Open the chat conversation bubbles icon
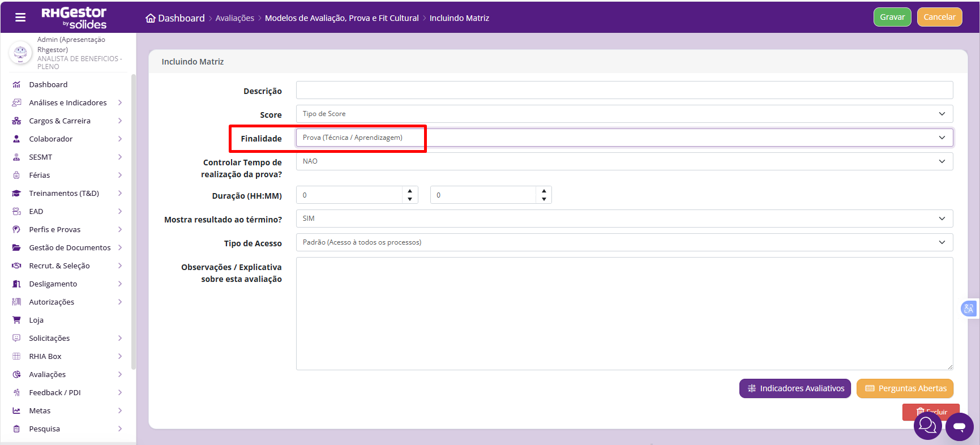Viewport: 980px width, 445px height. pyautogui.click(x=927, y=426)
